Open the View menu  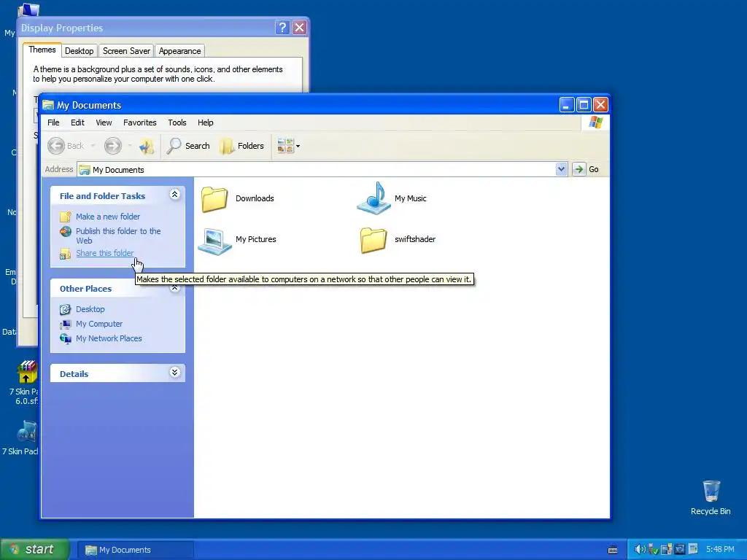tap(104, 122)
